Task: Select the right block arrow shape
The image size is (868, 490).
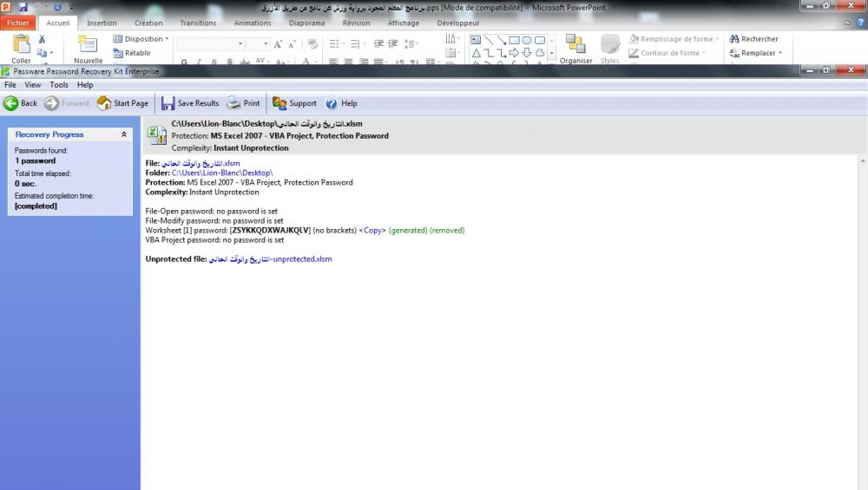Action: coord(514,53)
